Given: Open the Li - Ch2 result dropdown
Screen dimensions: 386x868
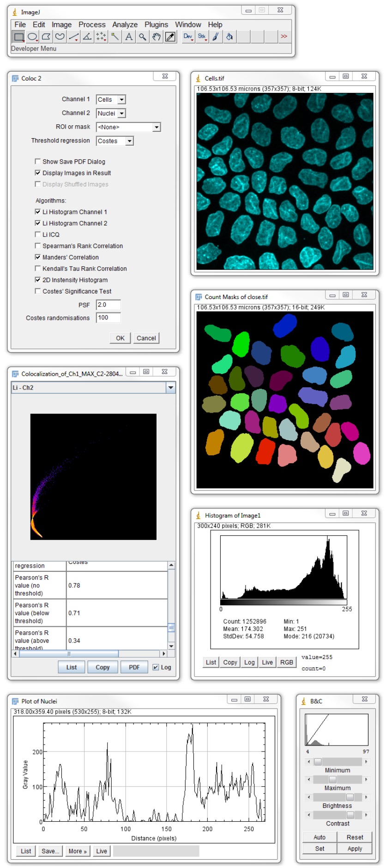Looking at the screenshot, I should 93,387.
